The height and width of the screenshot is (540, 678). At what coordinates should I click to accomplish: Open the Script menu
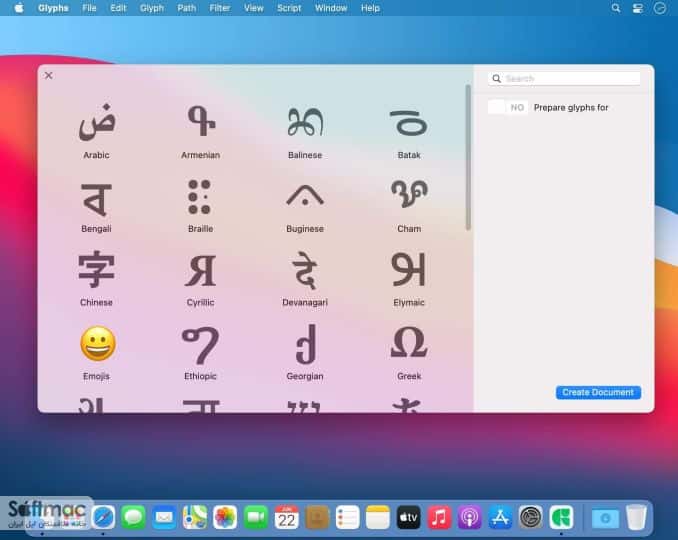coord(289,8)
